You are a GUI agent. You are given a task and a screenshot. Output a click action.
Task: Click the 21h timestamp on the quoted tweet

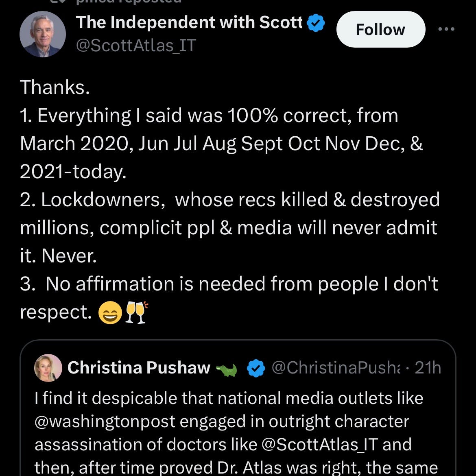(428, 367)
